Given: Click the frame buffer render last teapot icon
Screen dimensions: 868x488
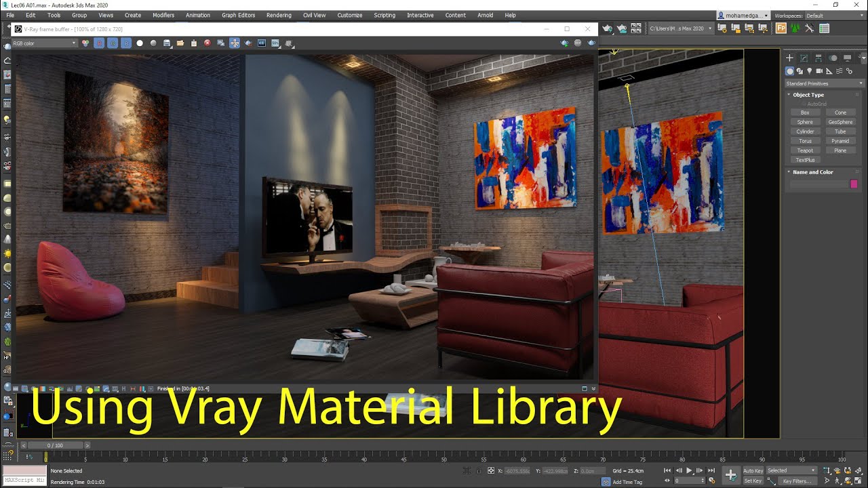Looking at the screenshot, I should (591, 43).
